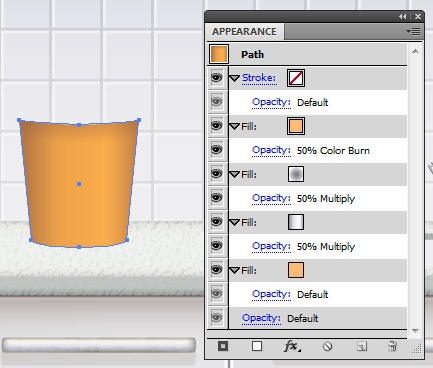
Task: Hide the linear gradient Fill row
Action: click(217, 222)
